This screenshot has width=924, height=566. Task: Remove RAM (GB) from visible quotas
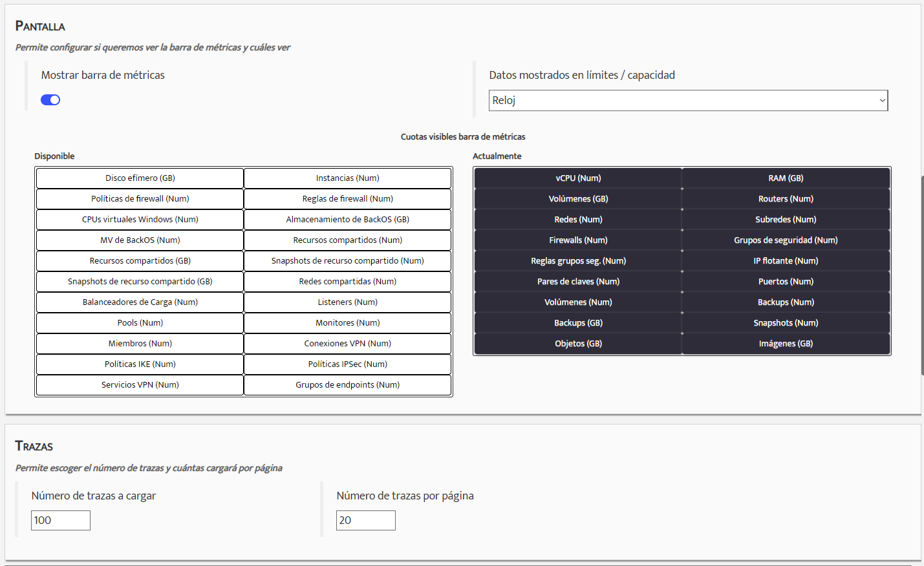click(x=786, y=178)
